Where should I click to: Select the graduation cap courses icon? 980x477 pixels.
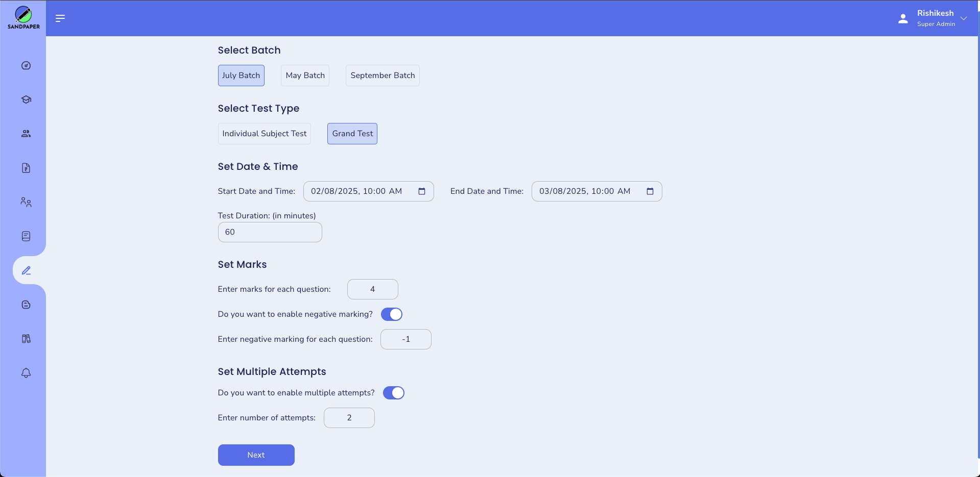pyautogui.click(x=26, y=99)
